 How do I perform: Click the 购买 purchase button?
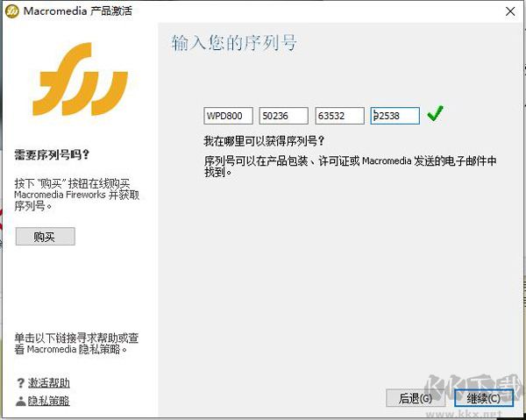click(46, 237)
